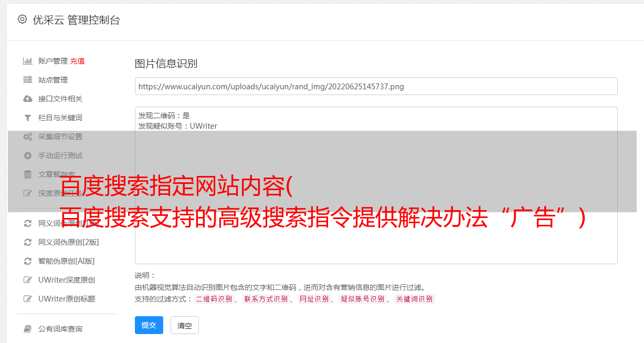This screenshot has height=343, width=644.
Task: Click the refresh icon next to 同义词伪原创[2版]
Action: 28,242
